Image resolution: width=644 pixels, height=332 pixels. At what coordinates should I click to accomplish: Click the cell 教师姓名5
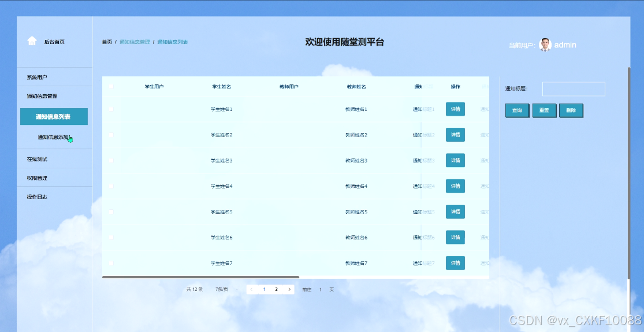click(356, 212)
